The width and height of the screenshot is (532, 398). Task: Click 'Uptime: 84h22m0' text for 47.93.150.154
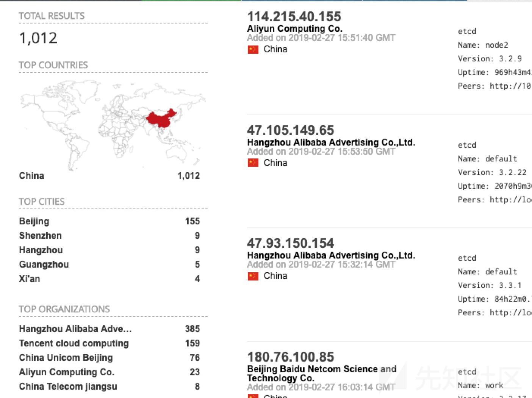494,299
